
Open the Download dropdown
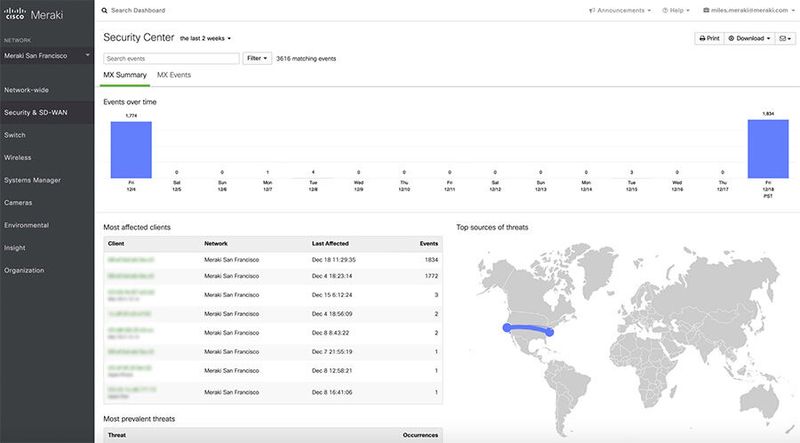point(749,38)
